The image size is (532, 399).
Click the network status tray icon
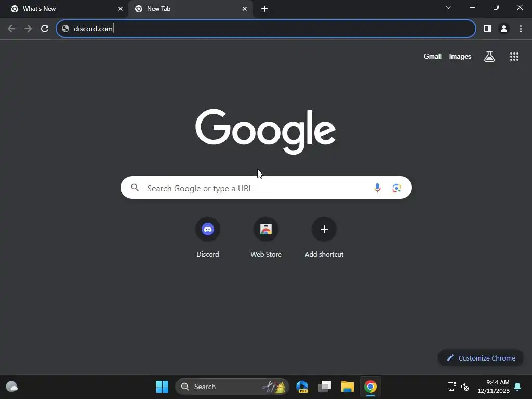tap(452, 387)
